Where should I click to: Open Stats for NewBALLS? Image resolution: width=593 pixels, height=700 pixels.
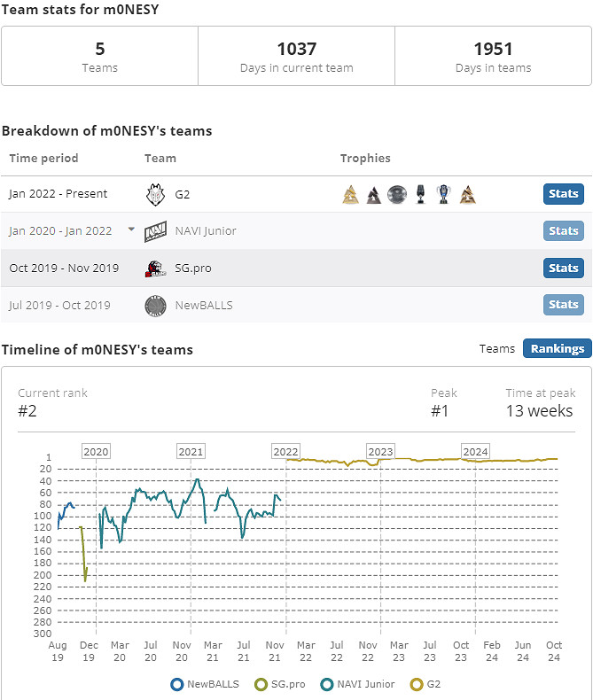563,305
